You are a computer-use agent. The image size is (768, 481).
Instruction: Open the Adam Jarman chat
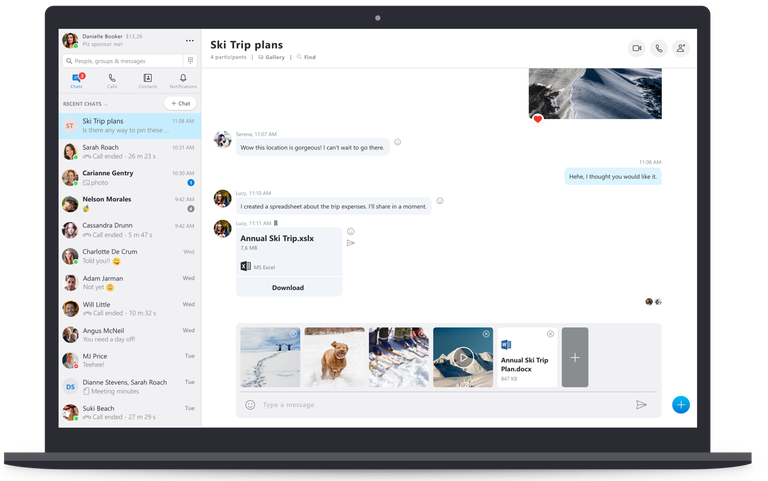[x=130, y=283]
